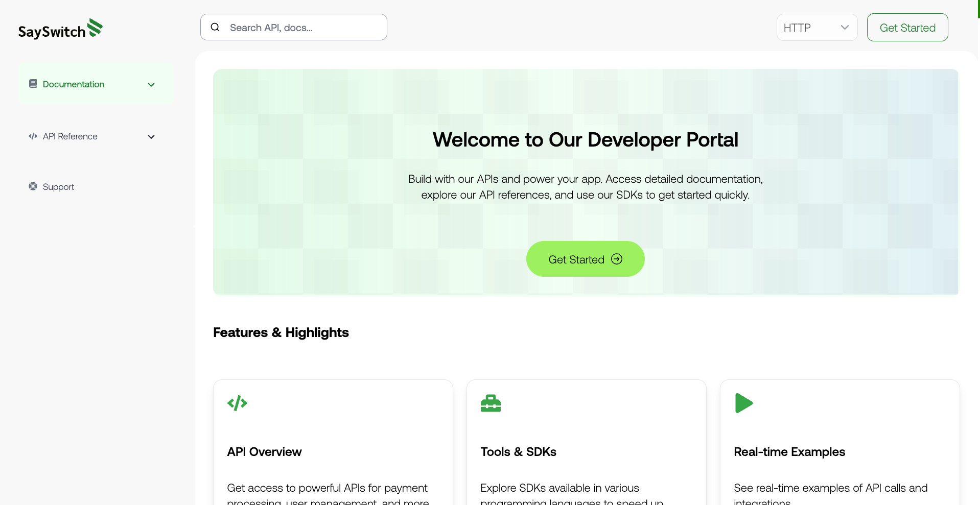
Task: Click the SaySwitch logo
Action: 60,29
